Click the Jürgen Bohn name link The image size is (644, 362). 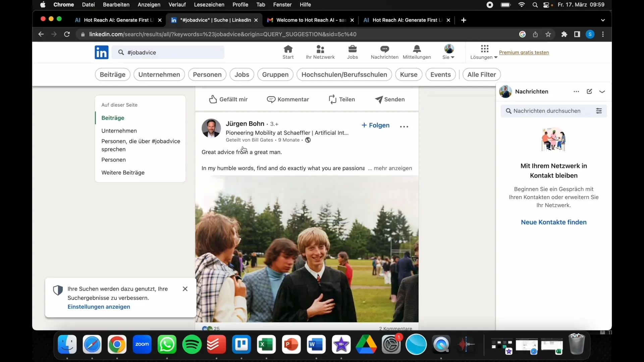pos(245,124)
